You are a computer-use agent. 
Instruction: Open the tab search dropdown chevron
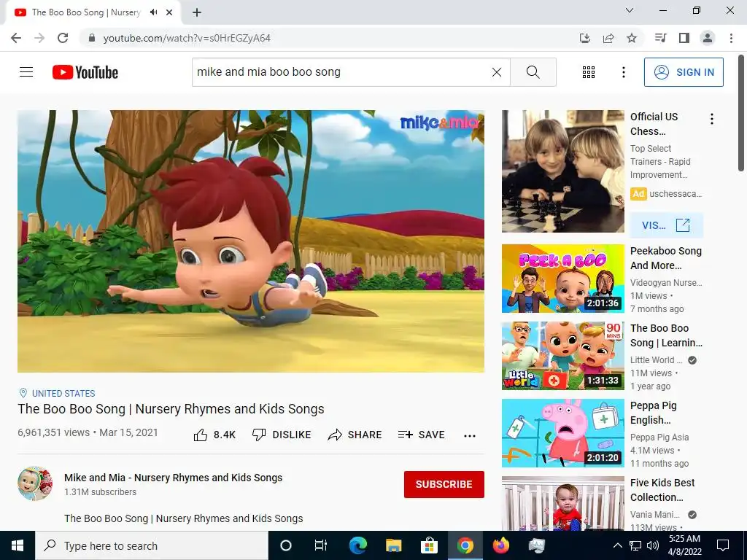tap(630, 10)
